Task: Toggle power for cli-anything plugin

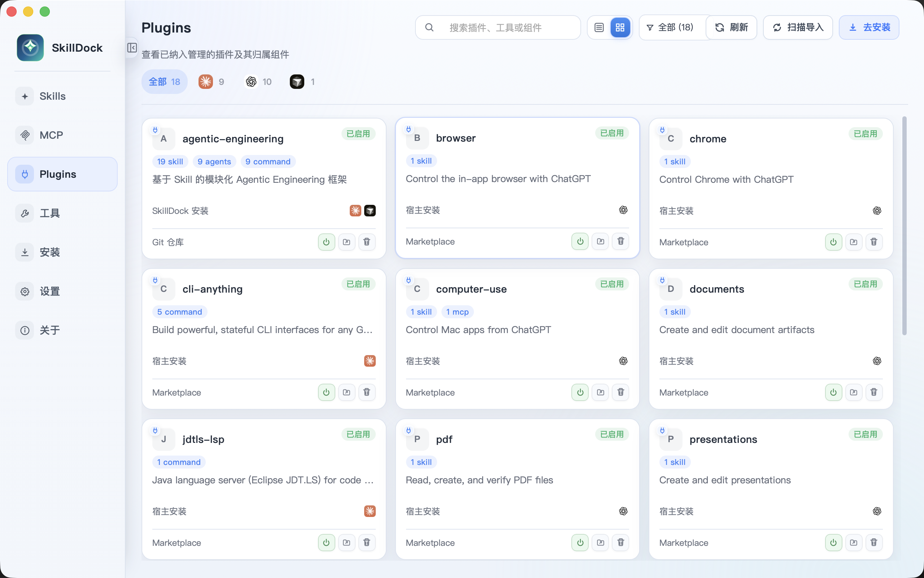Action: coord(326,392)
